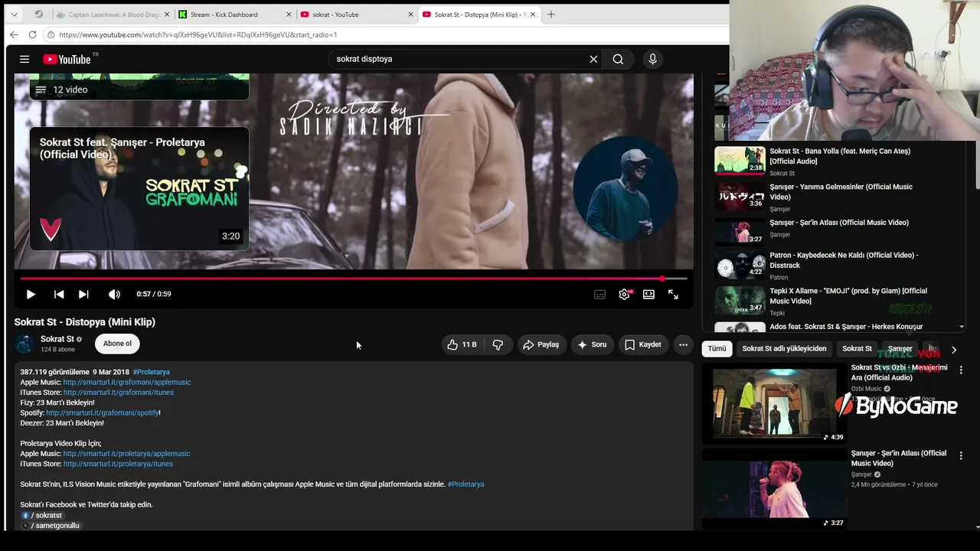Open options for recommended Şer'in Atlası video
Screen dimensions: 980x551
(x=961, y=455)
